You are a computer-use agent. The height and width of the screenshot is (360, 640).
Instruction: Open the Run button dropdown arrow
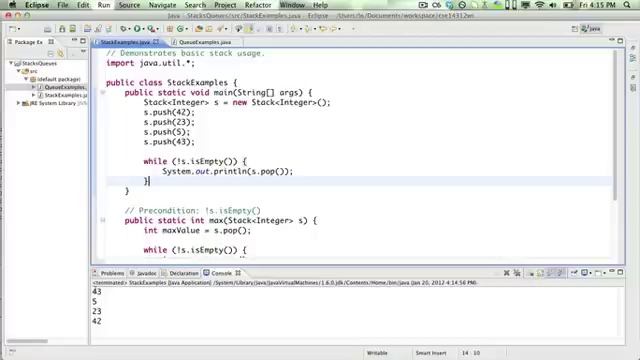coord(143,29)
